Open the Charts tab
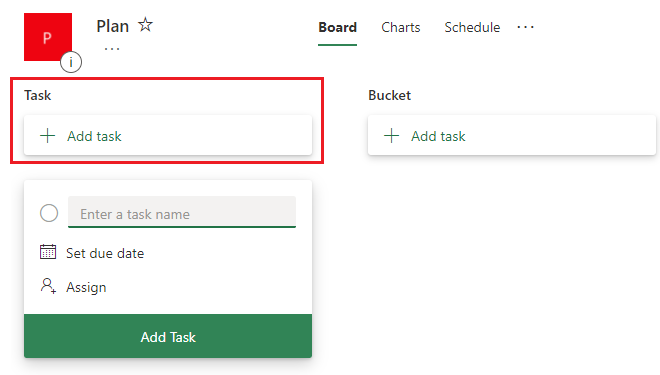This screenshot has height=375, width=660. (x=401, y=27)
